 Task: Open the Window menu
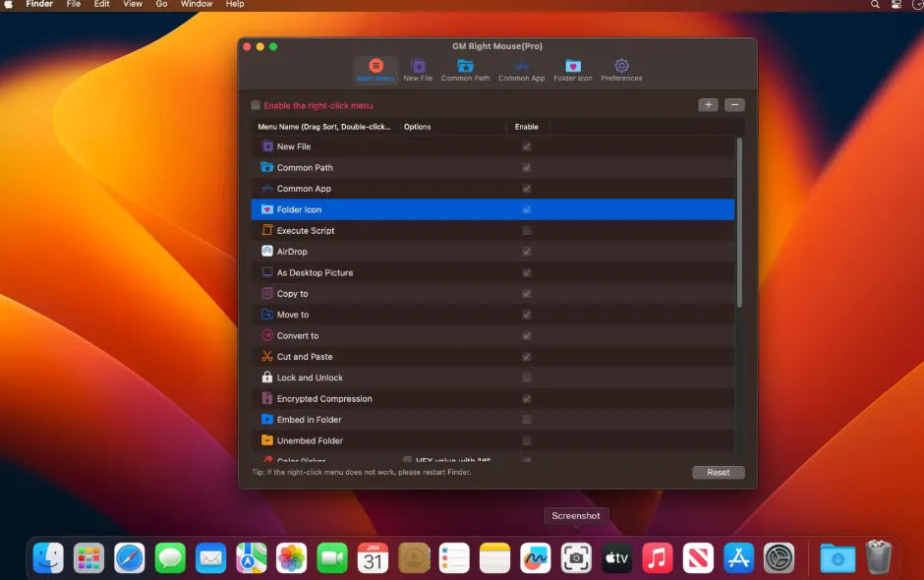(x=197, y=4)
